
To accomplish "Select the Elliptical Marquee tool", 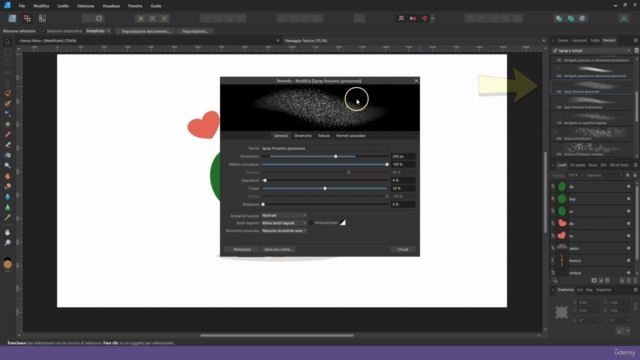I will pos(7,62).
